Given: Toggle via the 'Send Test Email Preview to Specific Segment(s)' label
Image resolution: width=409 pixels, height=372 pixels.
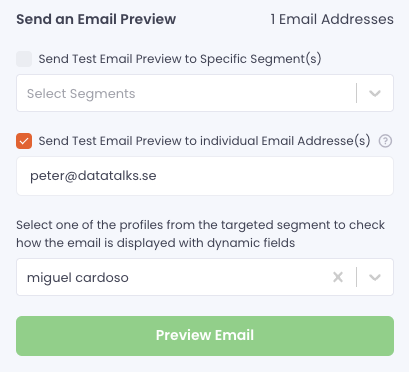Looking at the screenshot, I should 180,59.
